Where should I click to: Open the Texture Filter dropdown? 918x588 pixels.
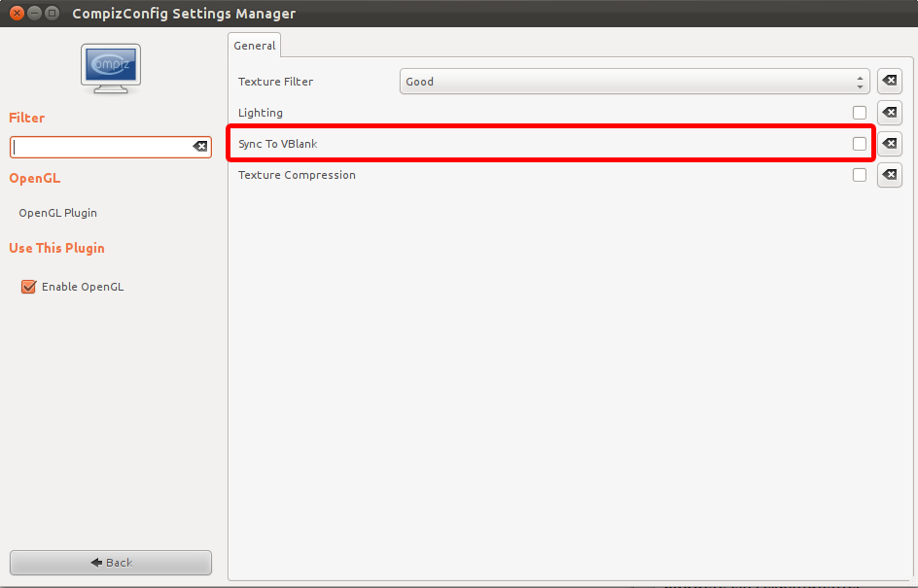pos(635,82)
